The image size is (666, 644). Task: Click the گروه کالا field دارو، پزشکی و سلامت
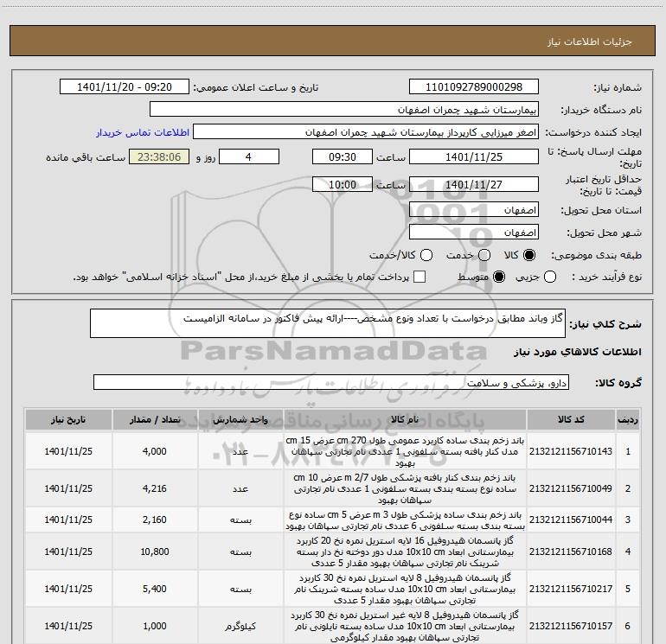[x=331, y=382]
